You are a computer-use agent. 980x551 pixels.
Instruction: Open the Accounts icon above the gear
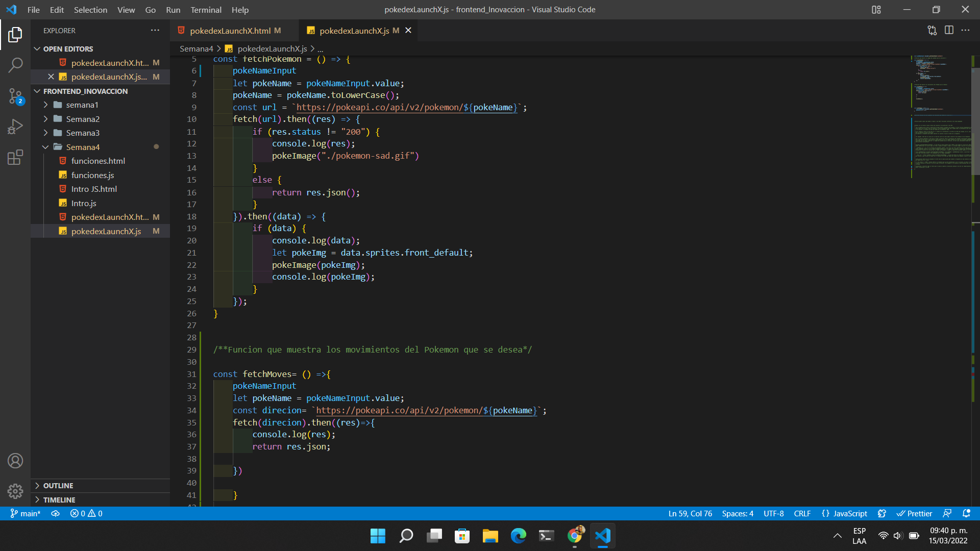click(x=15, y=460)
